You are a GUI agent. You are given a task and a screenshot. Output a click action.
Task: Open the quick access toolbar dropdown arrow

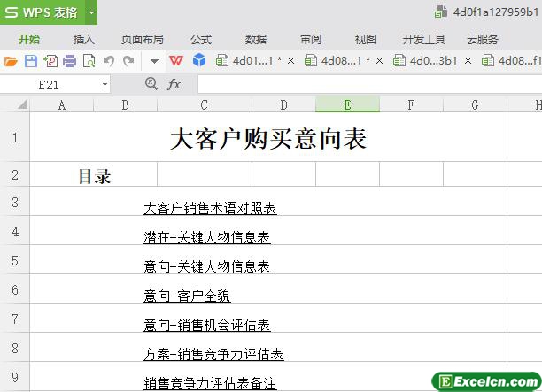point(154,61)
